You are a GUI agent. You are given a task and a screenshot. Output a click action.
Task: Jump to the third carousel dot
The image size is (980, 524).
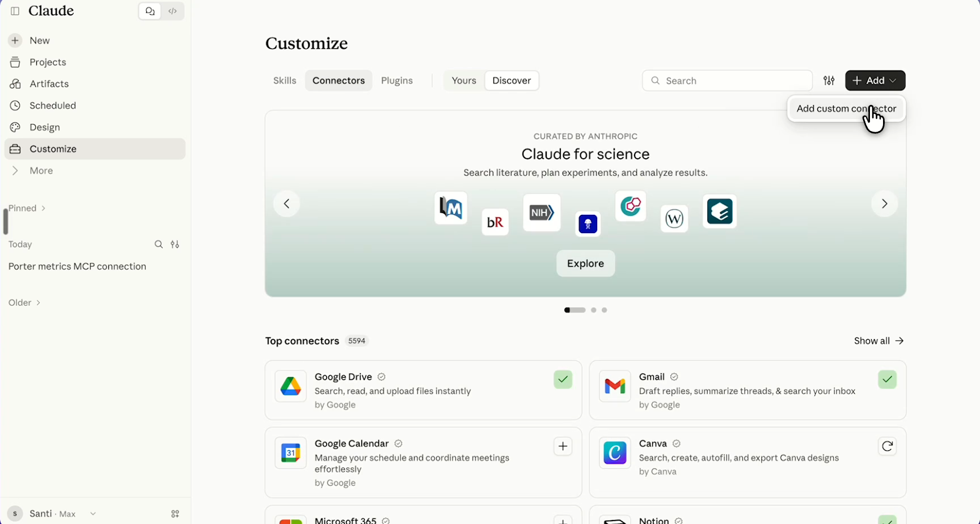(605, 310)
